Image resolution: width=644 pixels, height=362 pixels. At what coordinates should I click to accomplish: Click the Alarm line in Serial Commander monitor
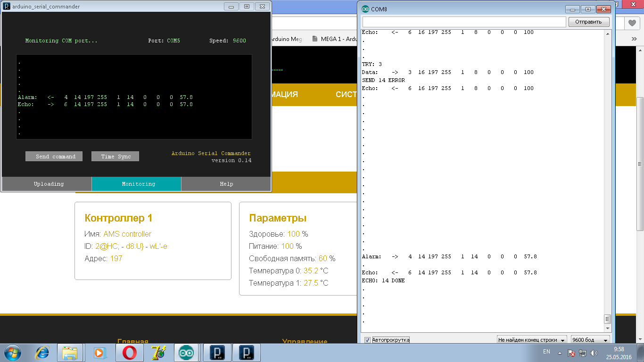click(105, 98)
